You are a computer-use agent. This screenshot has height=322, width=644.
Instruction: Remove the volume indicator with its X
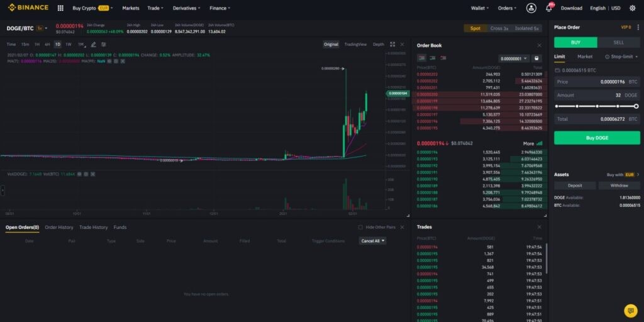tap(93, 174)
